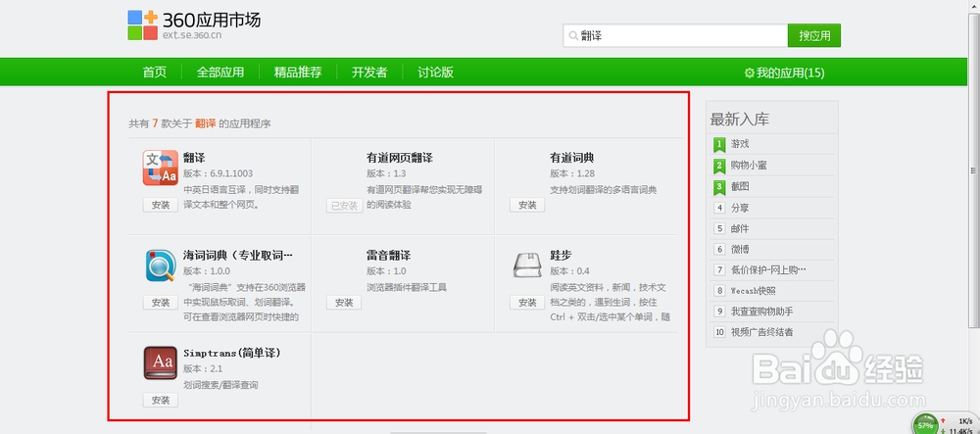This screenshot has height=434, width=980.
Task: Install the 海词词典 app
Action: point(161,303)
